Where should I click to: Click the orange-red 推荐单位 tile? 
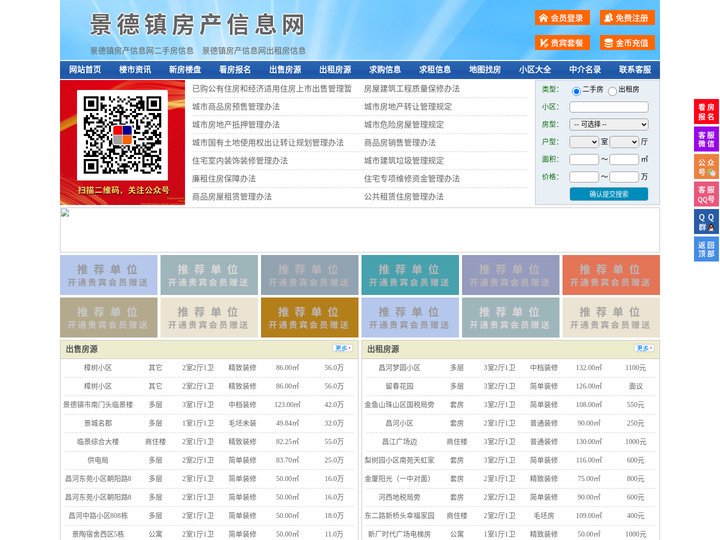point(611,275)
